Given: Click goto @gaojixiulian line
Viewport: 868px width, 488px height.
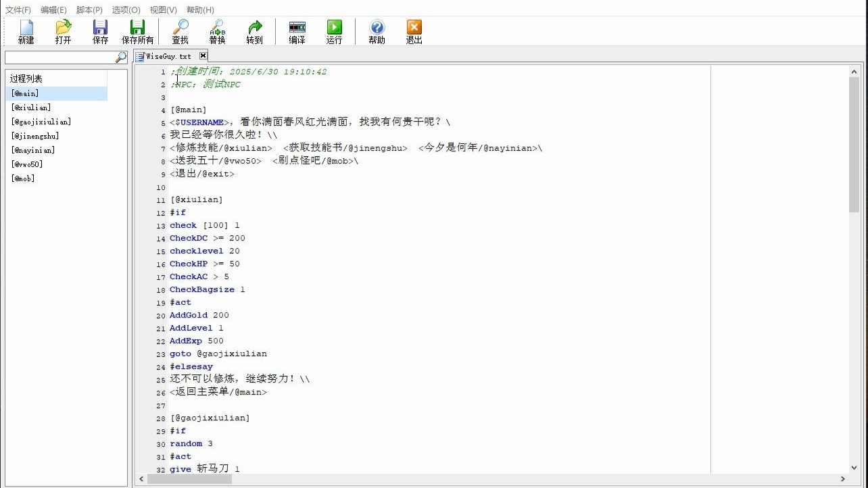Looking at the screenshot, I should 218,353.
